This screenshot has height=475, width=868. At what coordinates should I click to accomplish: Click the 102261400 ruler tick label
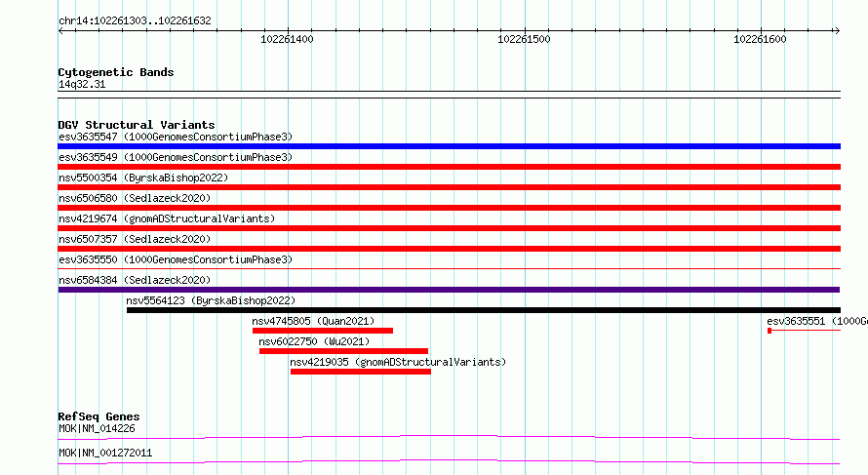287,39
